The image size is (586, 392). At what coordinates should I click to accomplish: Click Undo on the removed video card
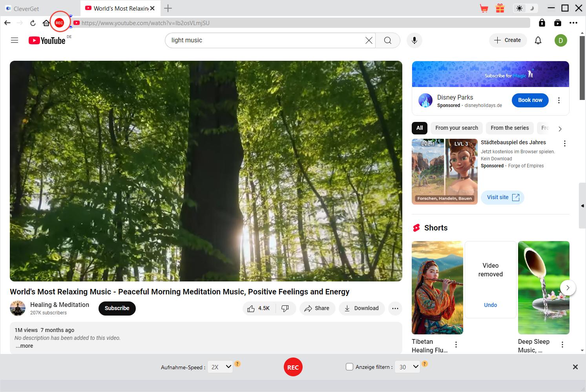pos(490,305)
